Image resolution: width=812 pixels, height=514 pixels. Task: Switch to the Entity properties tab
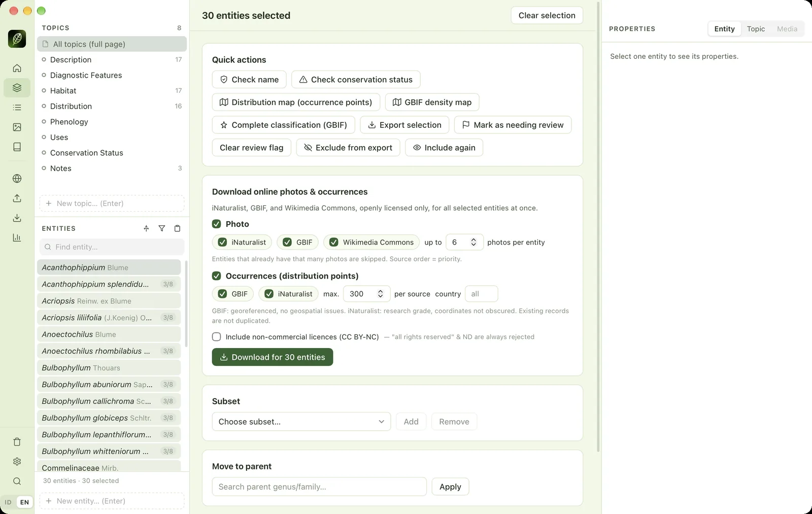click(x=724, y=29)
